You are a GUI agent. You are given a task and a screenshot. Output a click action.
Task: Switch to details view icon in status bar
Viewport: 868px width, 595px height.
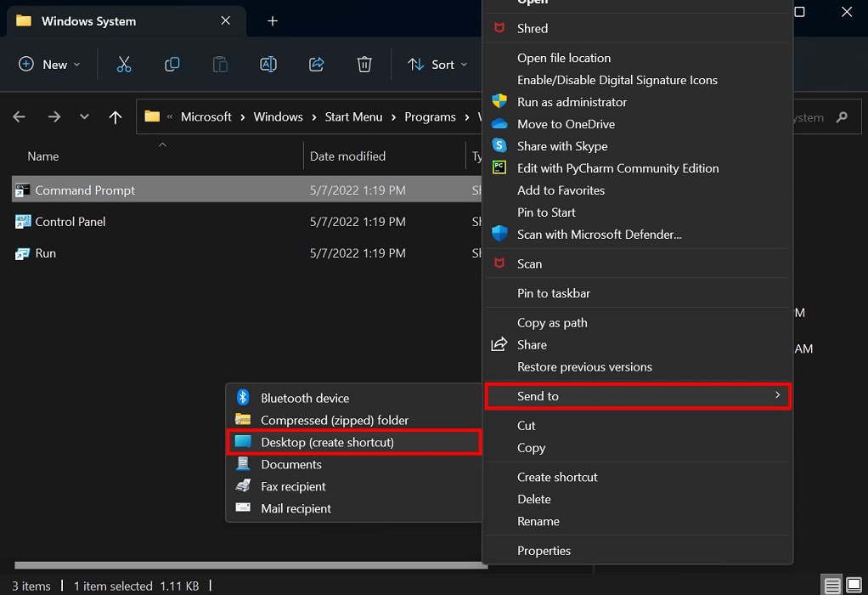pos(832,585)
